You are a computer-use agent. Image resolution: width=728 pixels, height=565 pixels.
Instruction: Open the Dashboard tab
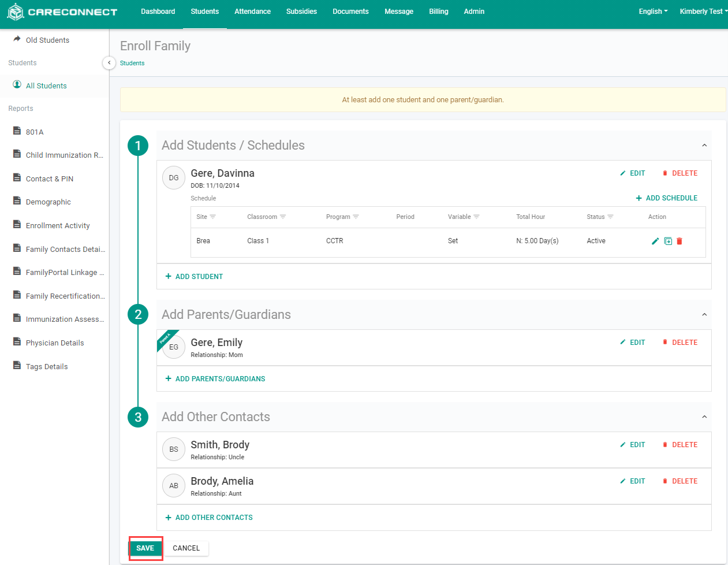tap(158, 12)
